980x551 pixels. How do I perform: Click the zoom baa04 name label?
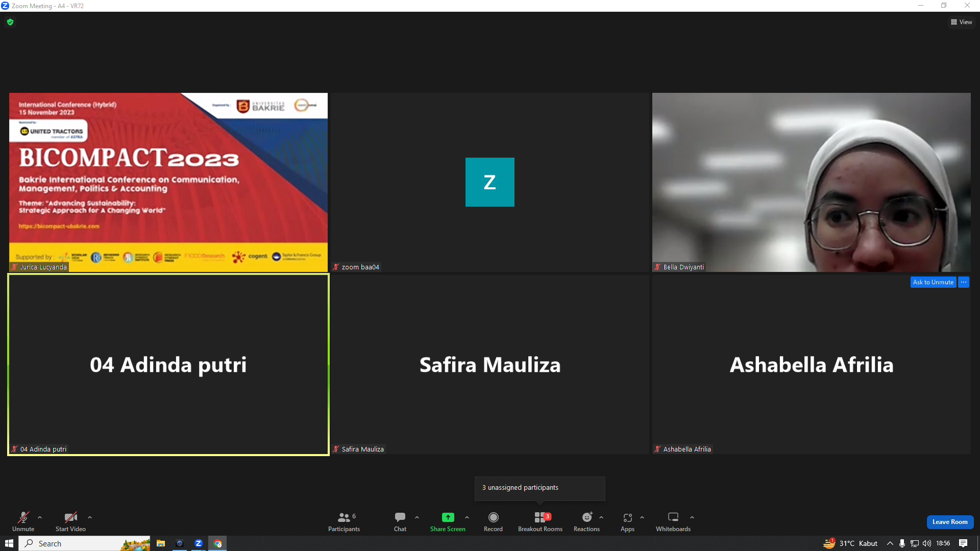360,267
